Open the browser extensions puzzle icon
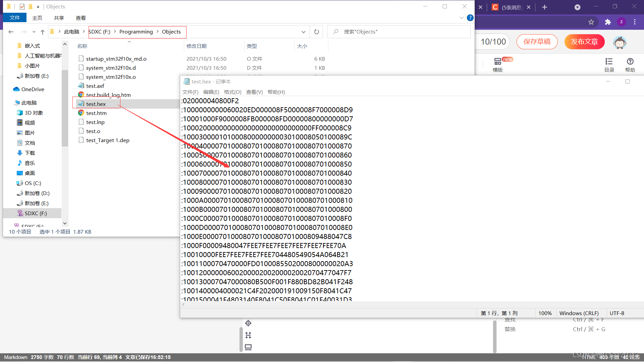The width and height of the screenshot is (644, 362). [608, 22]
